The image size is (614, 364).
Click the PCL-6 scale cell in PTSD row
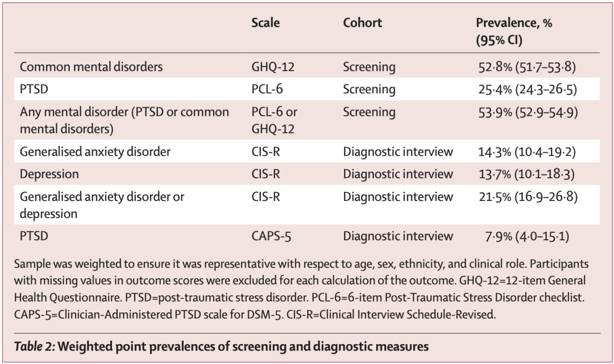[x=267, y=89]
